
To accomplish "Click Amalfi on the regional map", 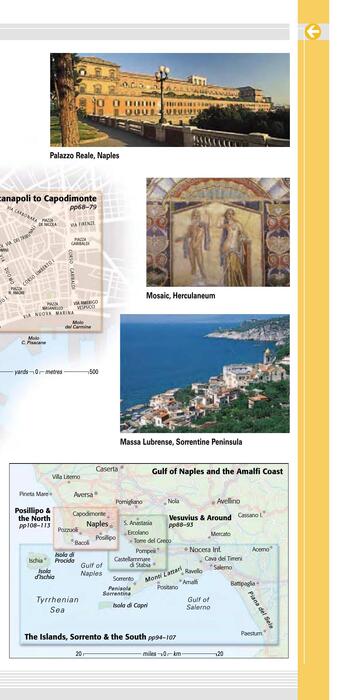I will (190, 582).
